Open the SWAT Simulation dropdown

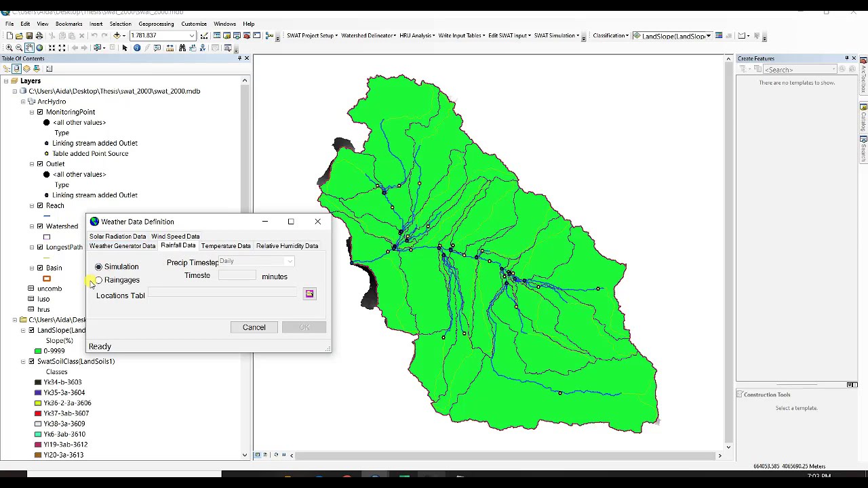point(557,35)
